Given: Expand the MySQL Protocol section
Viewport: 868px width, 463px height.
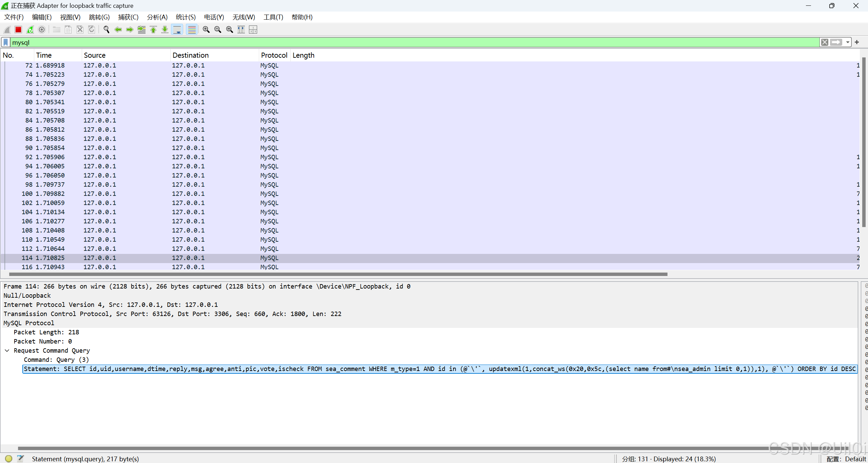Looking at the screenshot, I should [28, 323].
